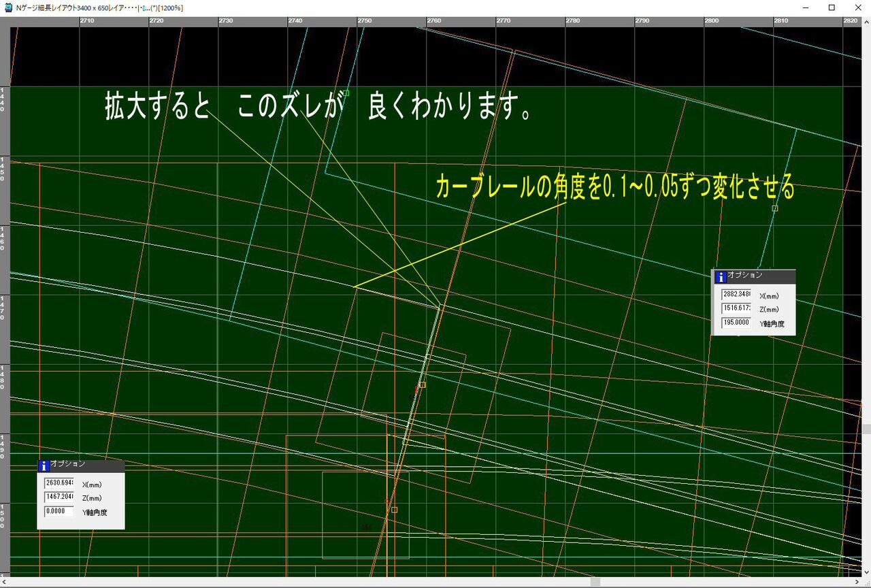Select the Y軸角度 field showing 195.0000

(x=736, y=323)
